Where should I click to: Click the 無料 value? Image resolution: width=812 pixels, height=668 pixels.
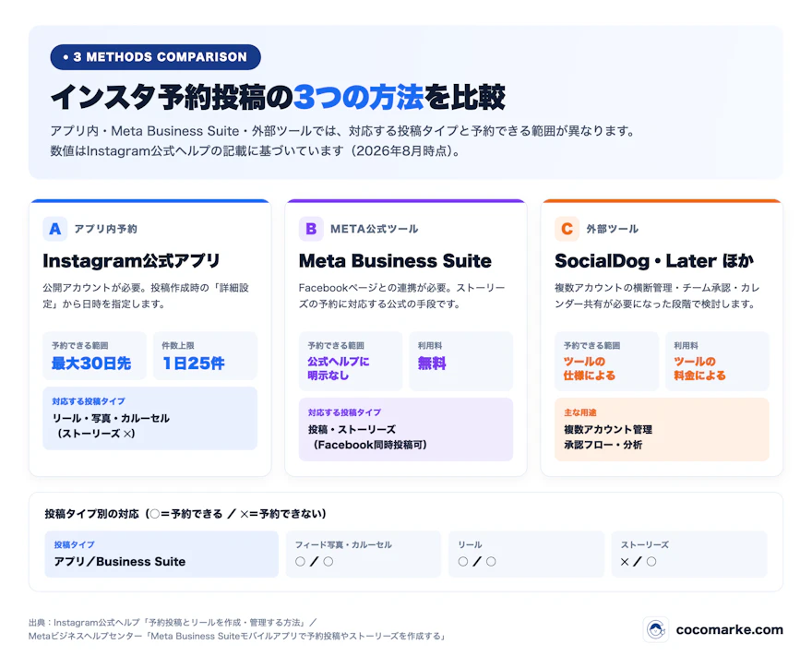432,363
